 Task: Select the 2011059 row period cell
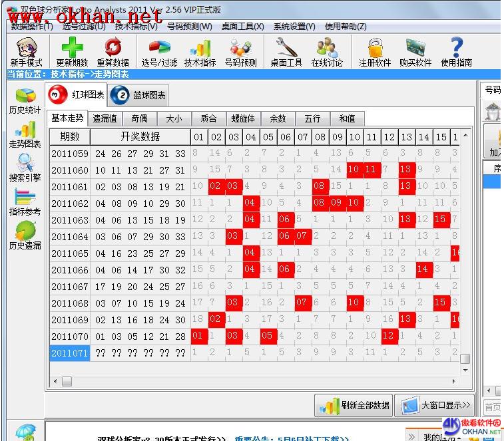point(70,154)
